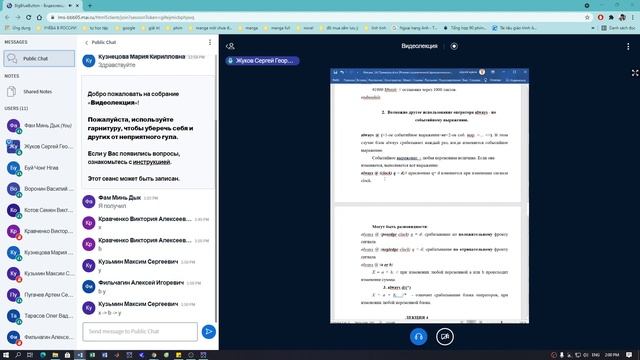Open the инструкцией link in welcome message

[x=151, y=162]
